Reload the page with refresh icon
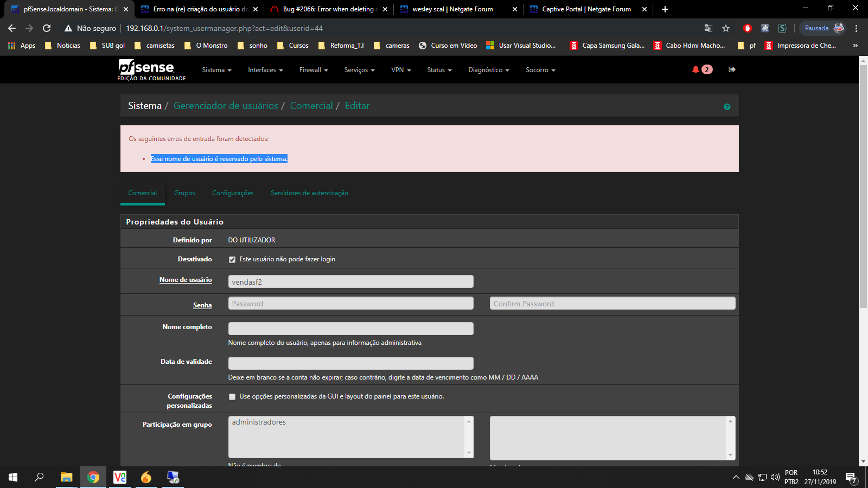This screenshot has height=488, width=868. click(47, 28)
